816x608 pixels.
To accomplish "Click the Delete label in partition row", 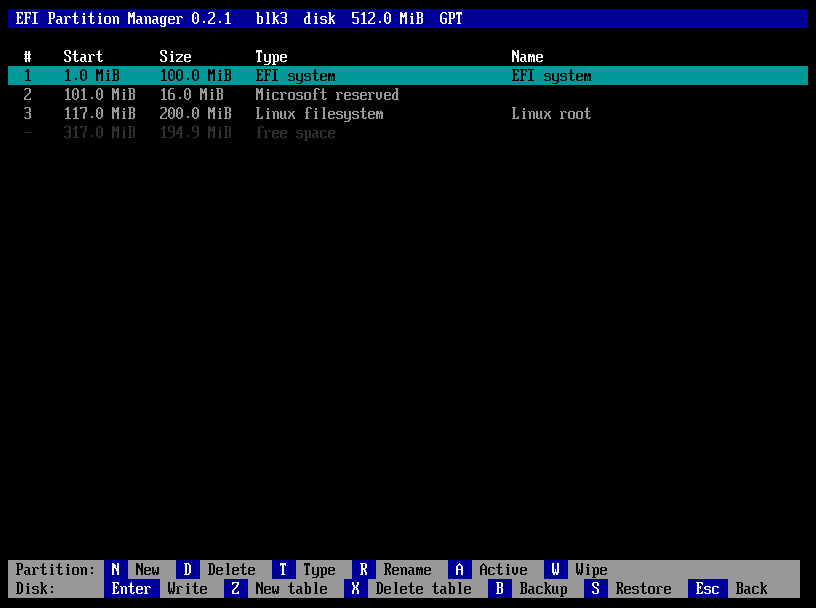I will (232, 569).
